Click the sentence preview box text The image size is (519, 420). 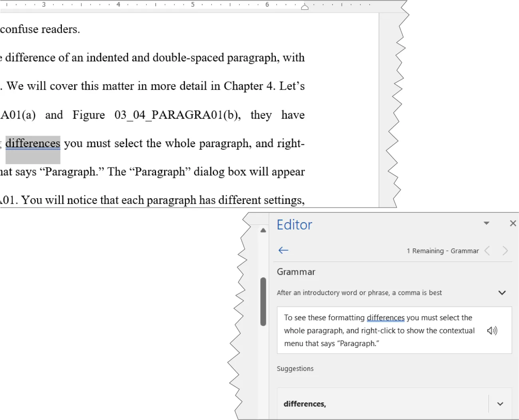coord(379,330)
